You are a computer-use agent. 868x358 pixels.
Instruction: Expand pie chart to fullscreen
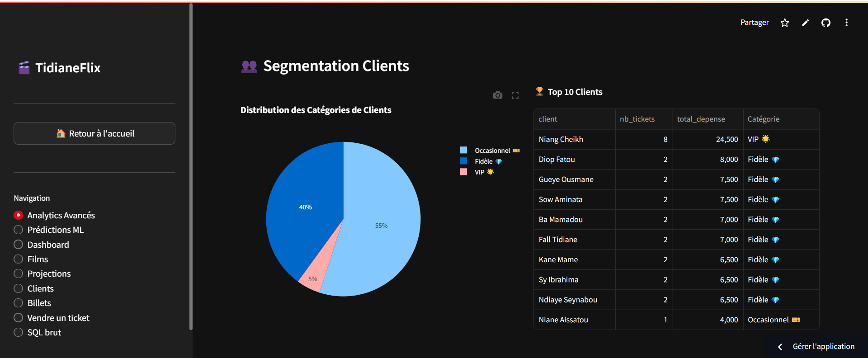515,95
